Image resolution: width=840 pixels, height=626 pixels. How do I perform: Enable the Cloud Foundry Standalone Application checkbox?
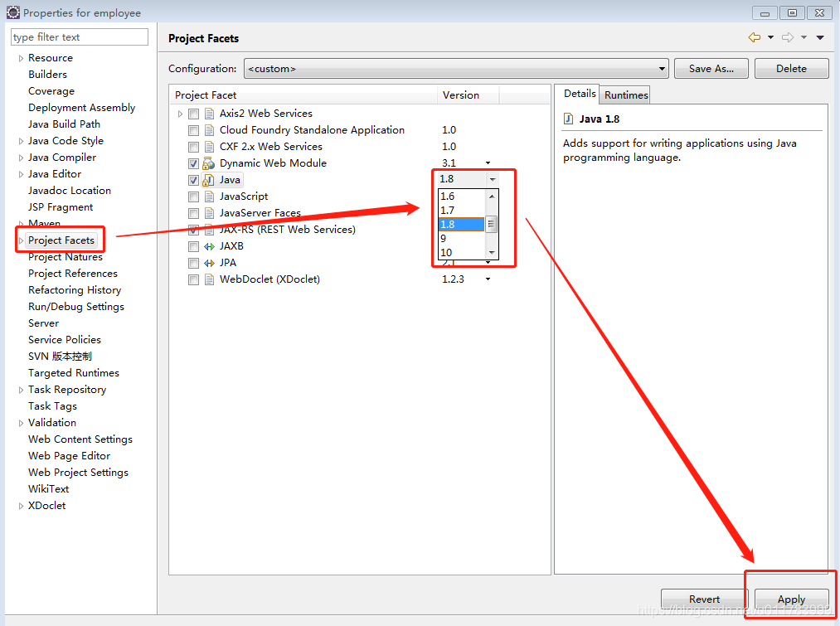coord(193,131)
